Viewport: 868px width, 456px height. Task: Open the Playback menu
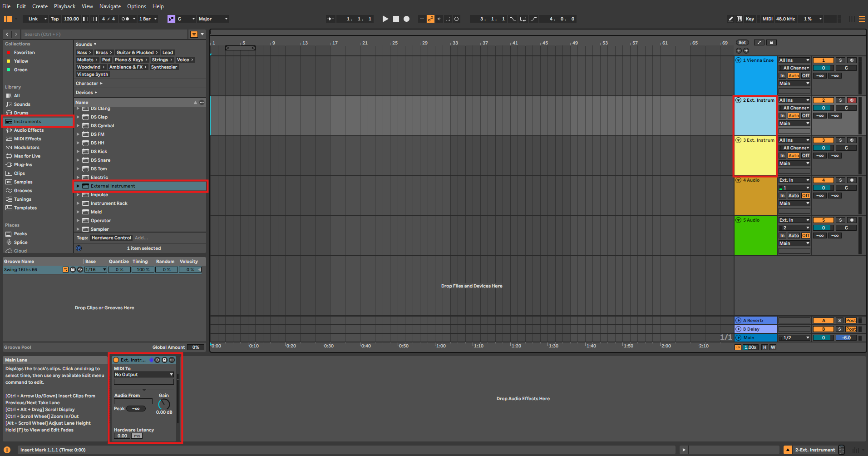coord(64,6)
